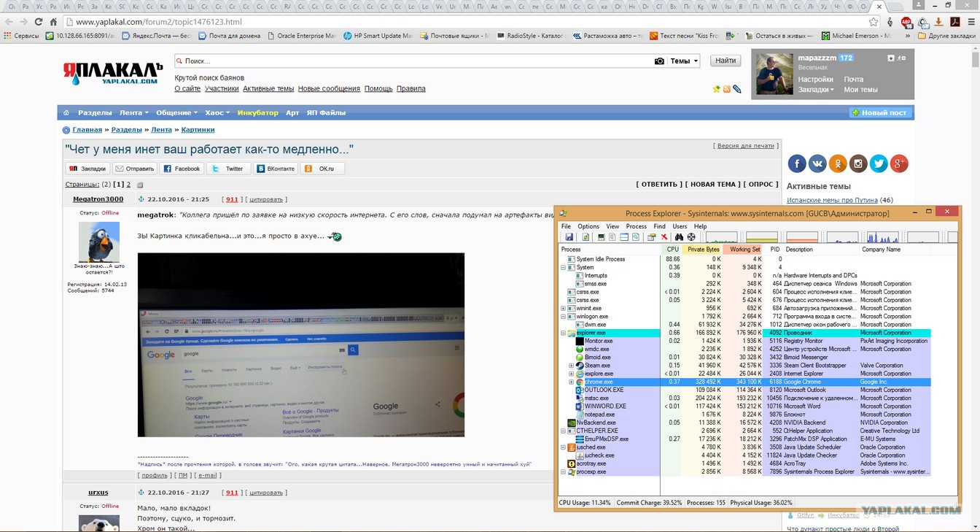Click Chrome home button icon
Image resolution: width=980 pixels, height=532 pixels.
pyautogui.click(x=53, y=22)
